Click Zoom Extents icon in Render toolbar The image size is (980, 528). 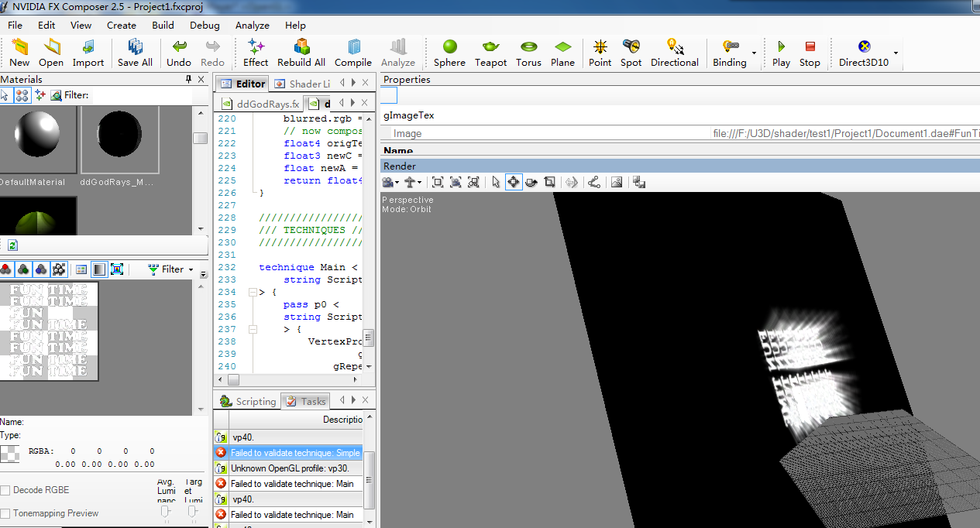[x=438, y=182]
